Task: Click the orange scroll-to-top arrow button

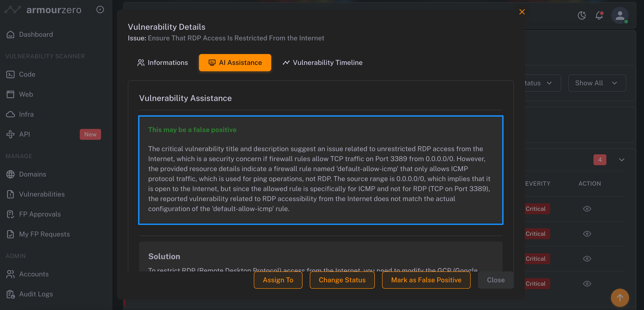Action: point(620,298)
